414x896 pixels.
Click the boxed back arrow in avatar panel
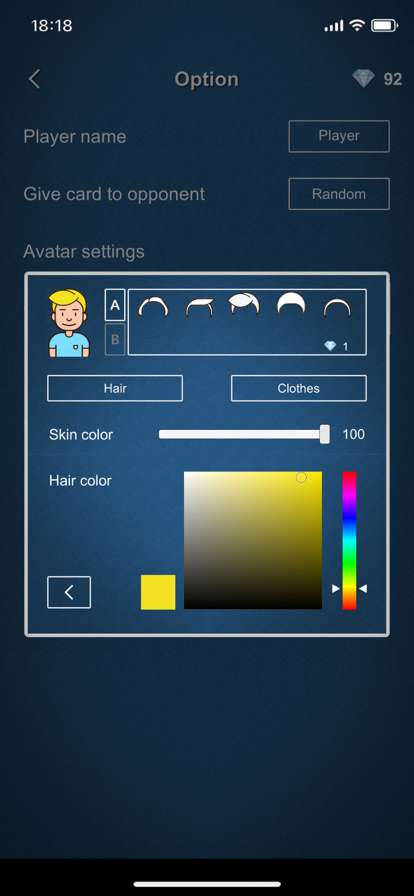pyautogui.click(x=69, y=593)
